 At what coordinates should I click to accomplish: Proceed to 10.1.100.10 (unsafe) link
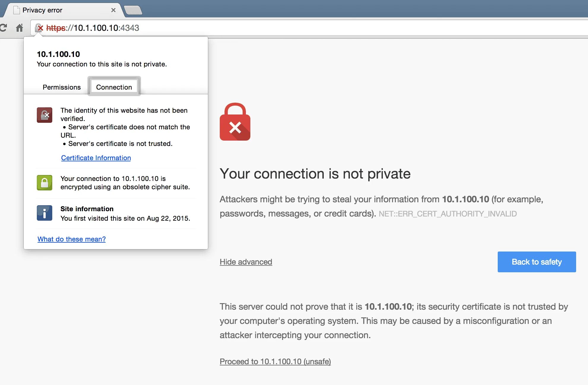coord(275,362)
